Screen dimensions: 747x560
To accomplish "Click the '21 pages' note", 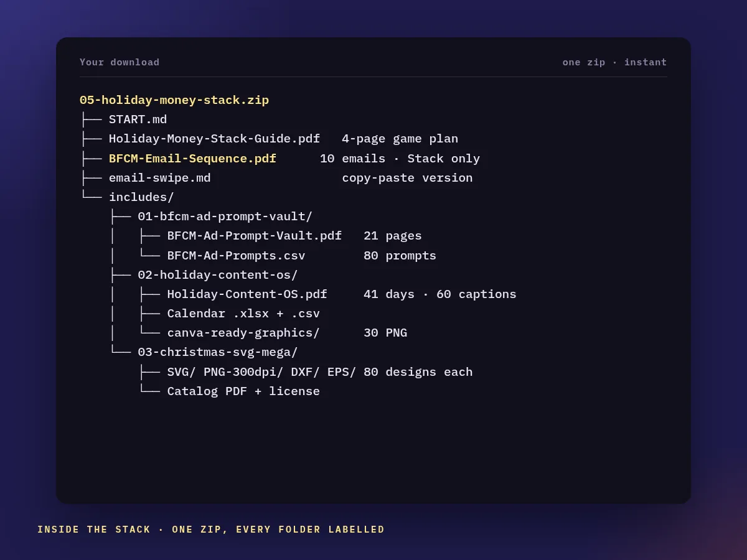I will 393,236.
